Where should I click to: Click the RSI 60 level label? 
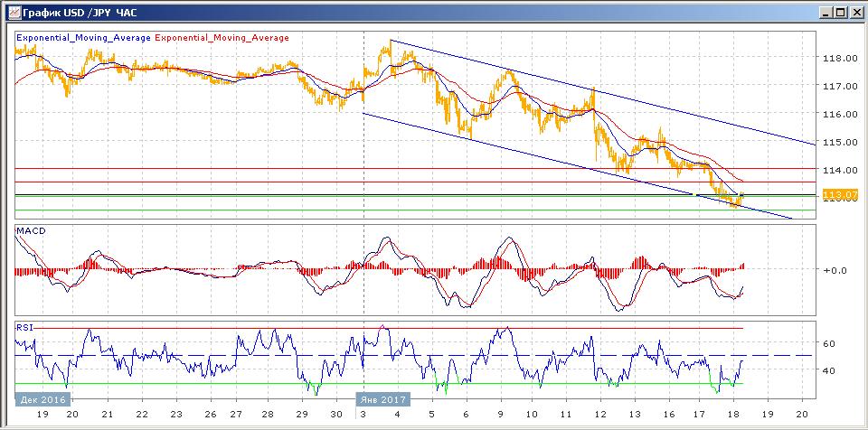[x=829, y=343]
